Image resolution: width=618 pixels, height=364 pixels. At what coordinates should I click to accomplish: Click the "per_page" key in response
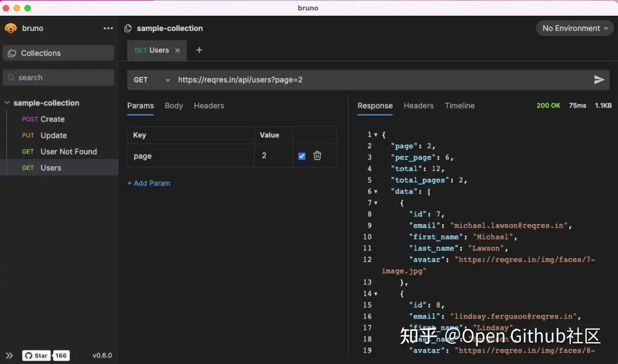(413, 157)
